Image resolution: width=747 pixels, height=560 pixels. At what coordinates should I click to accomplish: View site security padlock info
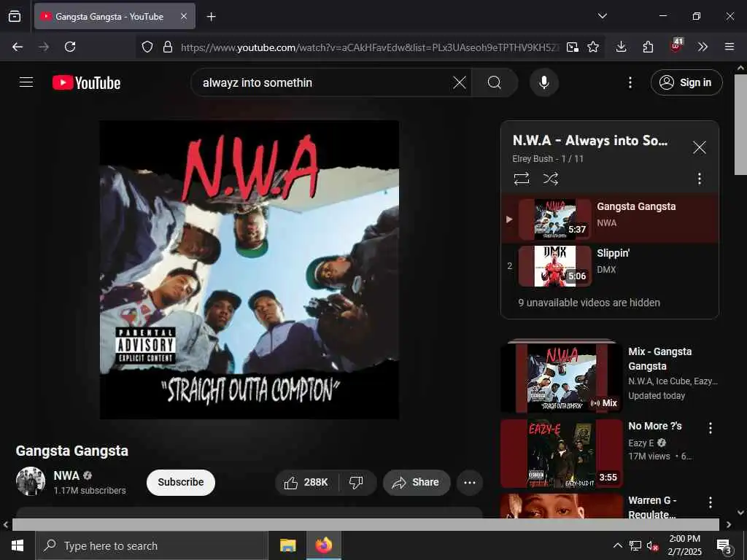pyautogui.click(x=168, y=47)
